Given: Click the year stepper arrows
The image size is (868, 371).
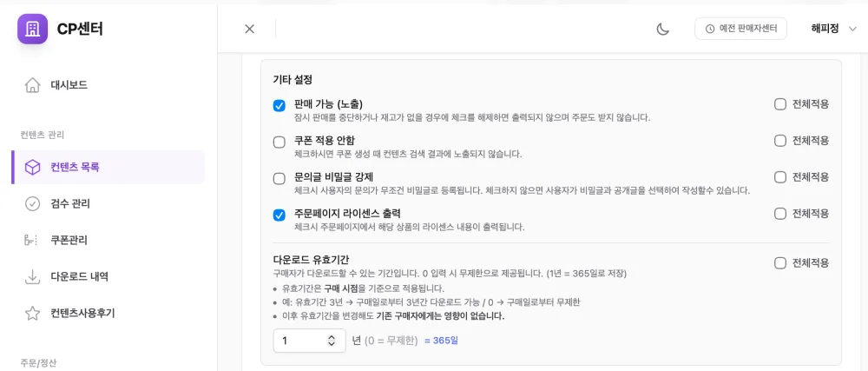Looking at the screenshot, I should (332, 341).
